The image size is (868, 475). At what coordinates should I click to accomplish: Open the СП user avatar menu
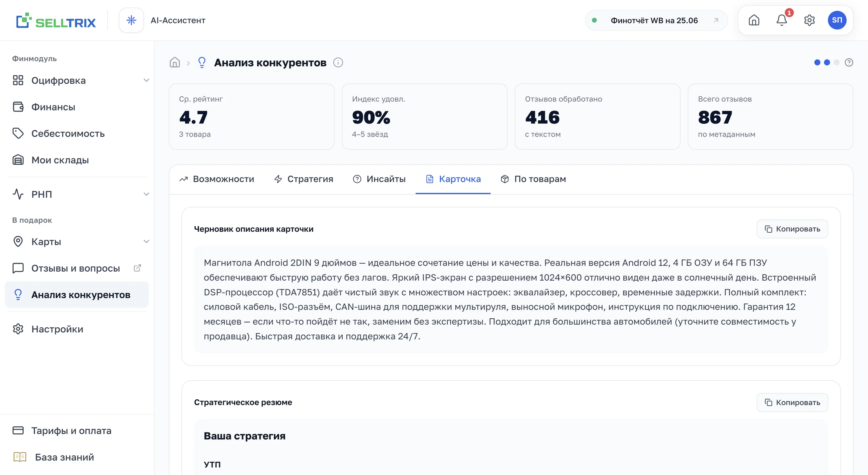pos(837,20)
